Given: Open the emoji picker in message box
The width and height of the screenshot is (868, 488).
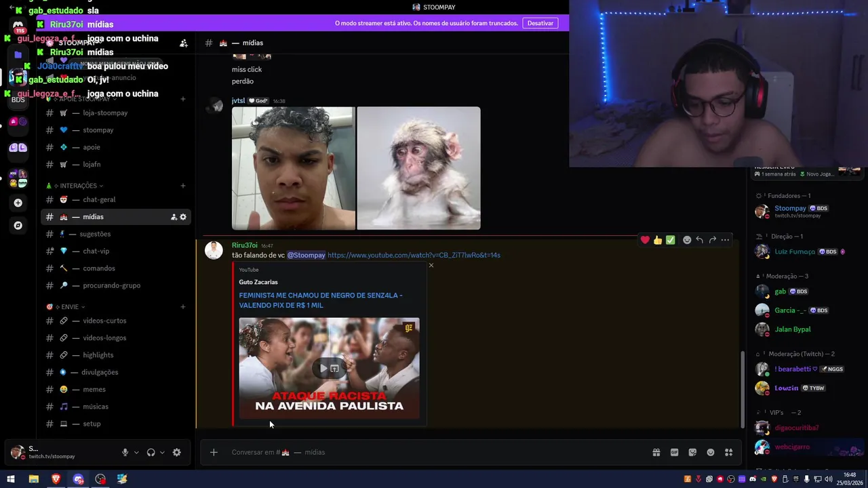Looking at the screenshot, I should pos(711,452).
